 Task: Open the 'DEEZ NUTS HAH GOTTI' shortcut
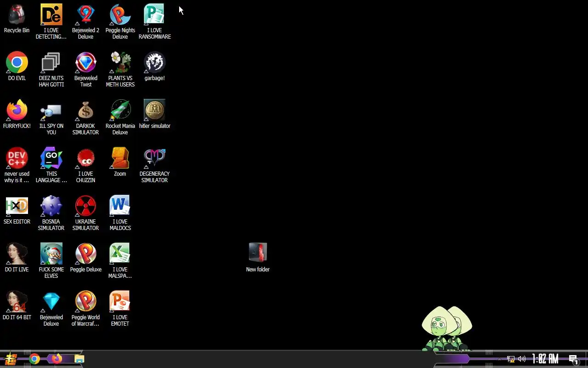[51, 62]
